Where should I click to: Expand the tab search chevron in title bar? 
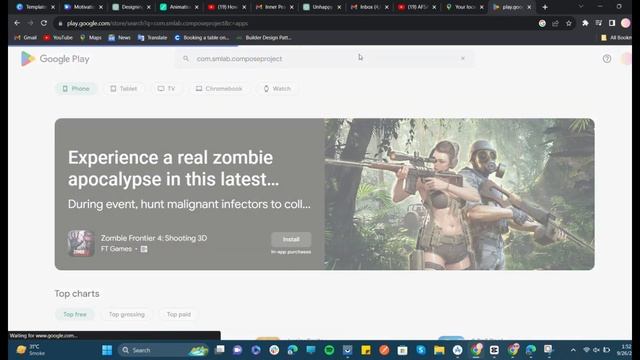click(581, 7)
